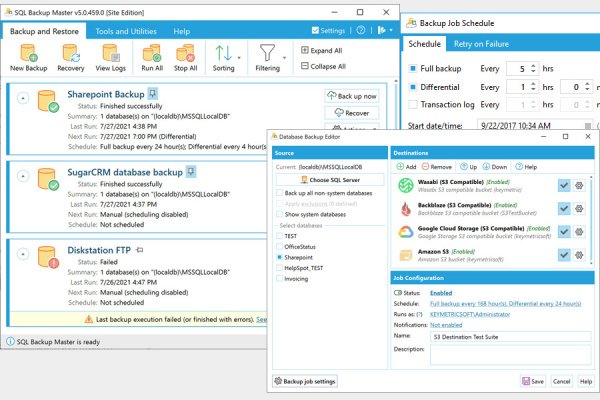Switch to Tools and Utilities tab

126,31
